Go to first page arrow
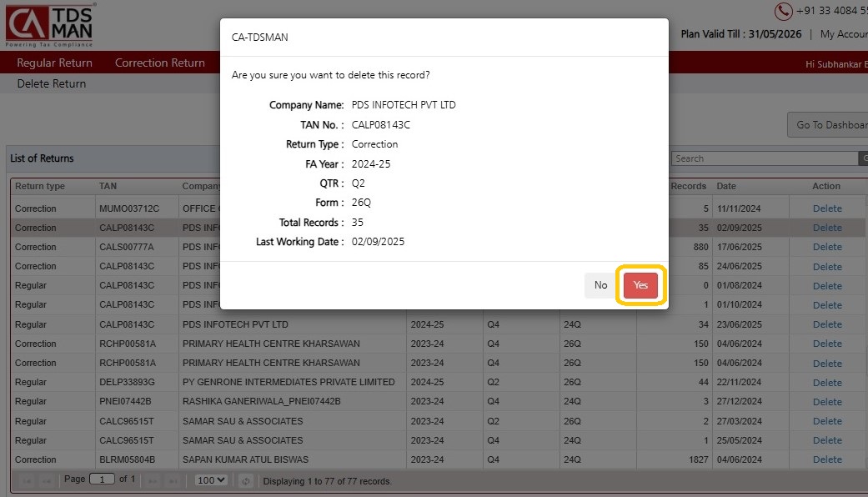The height and width of the screenshot is (497, 868). click(25, 480)
